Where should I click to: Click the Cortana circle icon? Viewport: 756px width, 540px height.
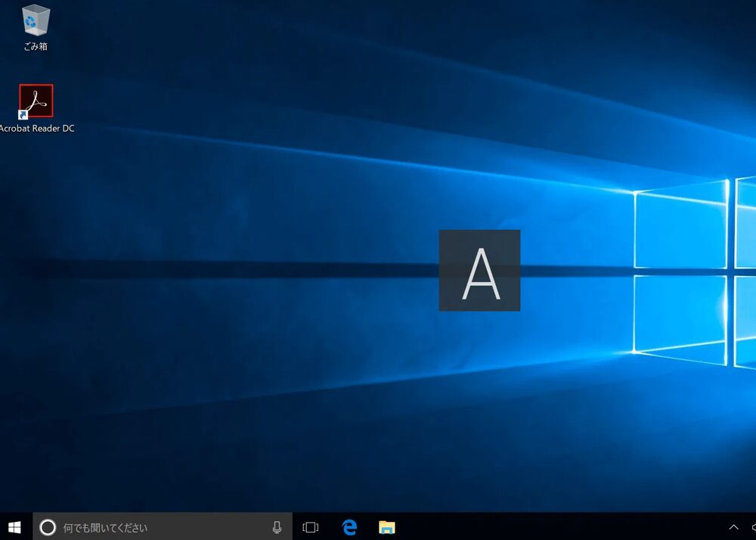(x=47, y=527)
